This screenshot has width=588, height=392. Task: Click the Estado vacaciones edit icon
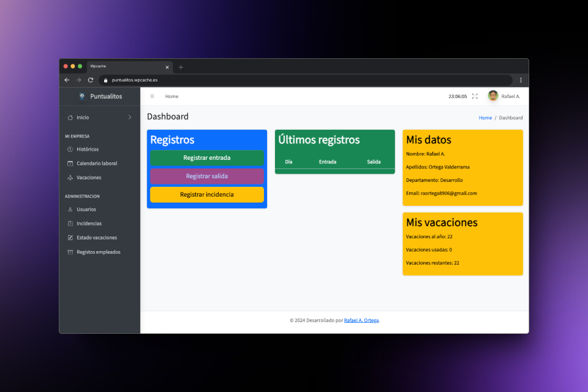pos(70,238)
